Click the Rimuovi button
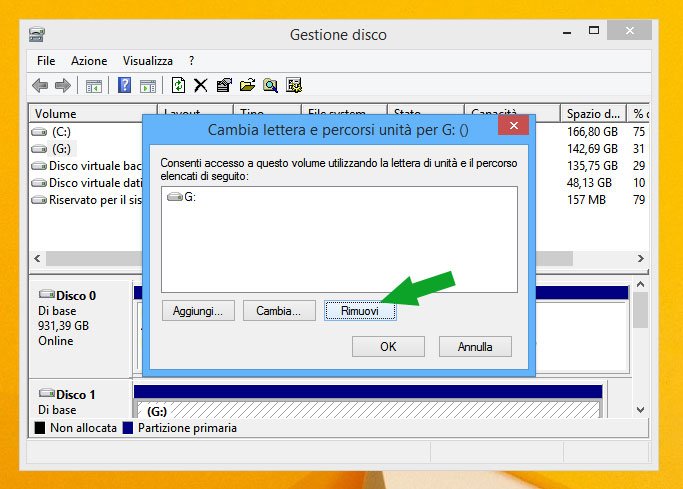This screenshot has height=489, width=683. pos(360,311)
